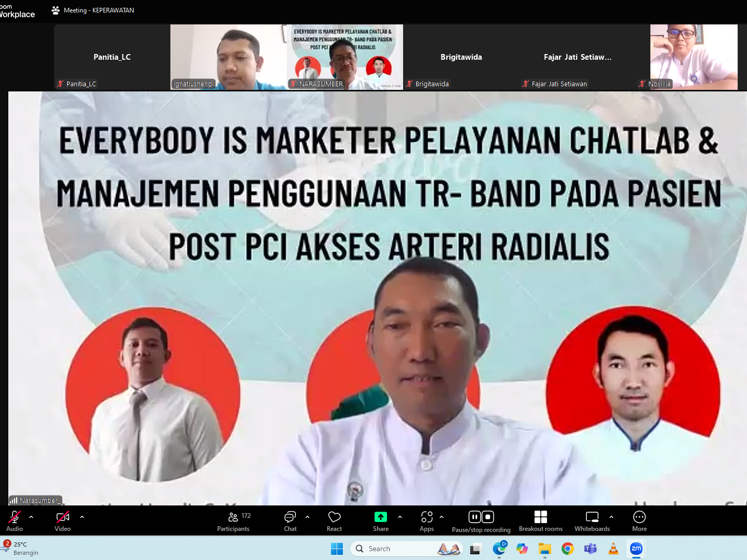Expand the Chat options arrow
The height and width of the screenshot is (560, 747).
[x=308, y=517]
